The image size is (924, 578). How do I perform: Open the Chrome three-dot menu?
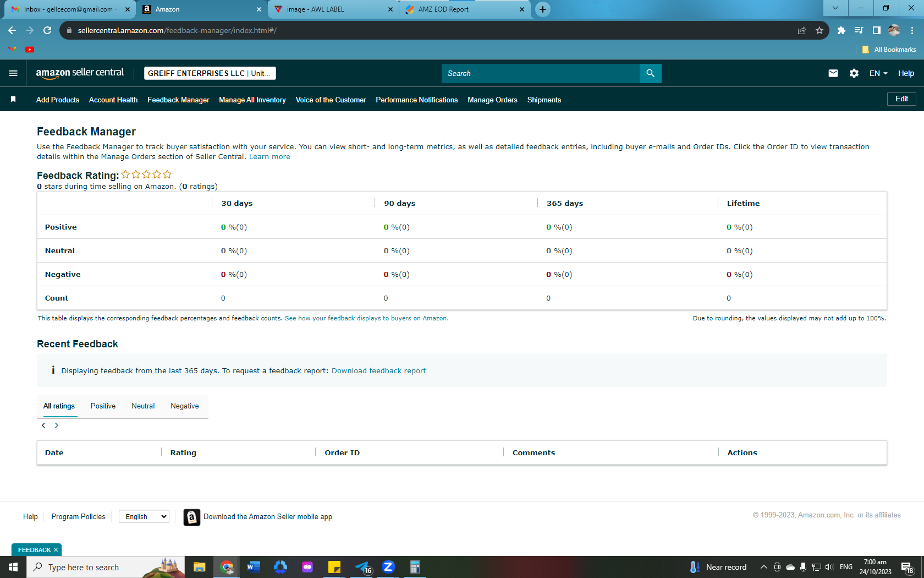(x=912, y=30)
